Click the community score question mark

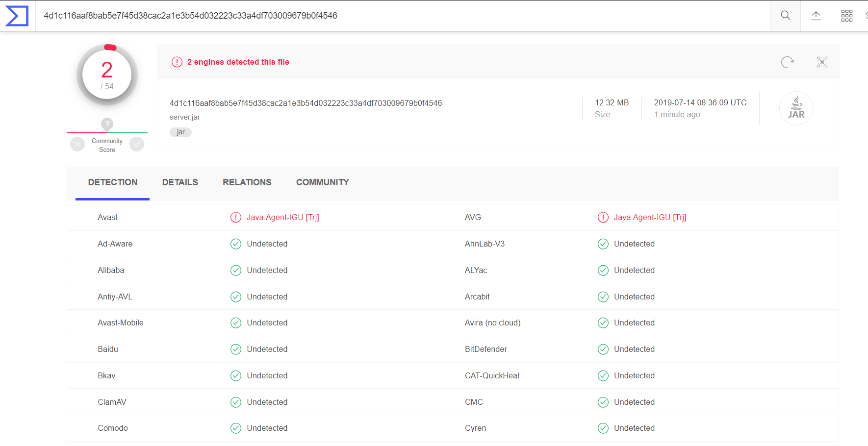coord(107,124)
